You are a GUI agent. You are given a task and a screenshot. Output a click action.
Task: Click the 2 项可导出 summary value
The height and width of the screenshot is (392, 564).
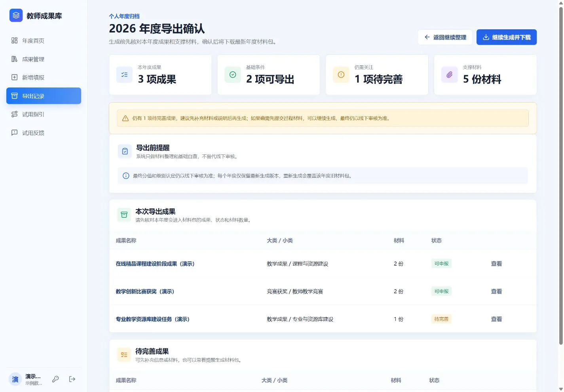click(270, 79)
